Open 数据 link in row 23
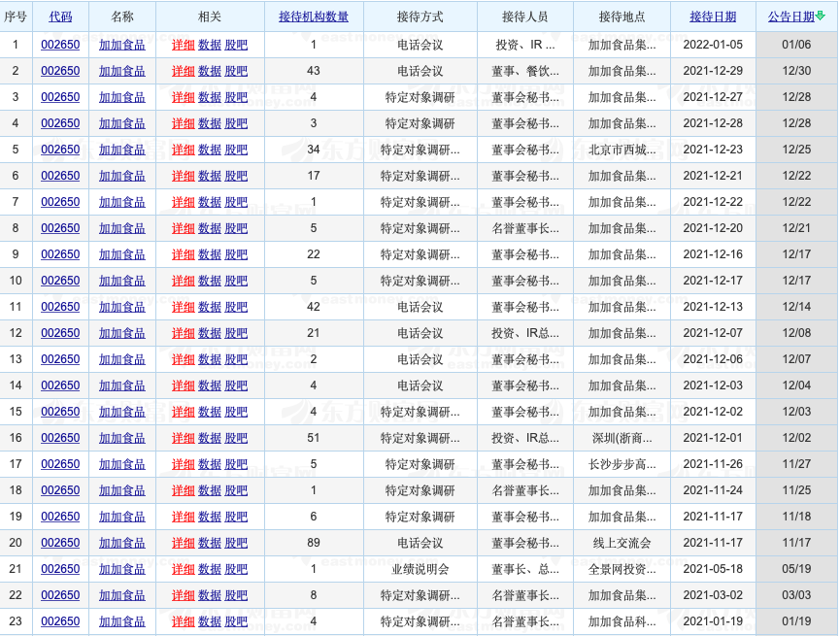840x636 pixels. pyautogui.click(x=210, y=621)
